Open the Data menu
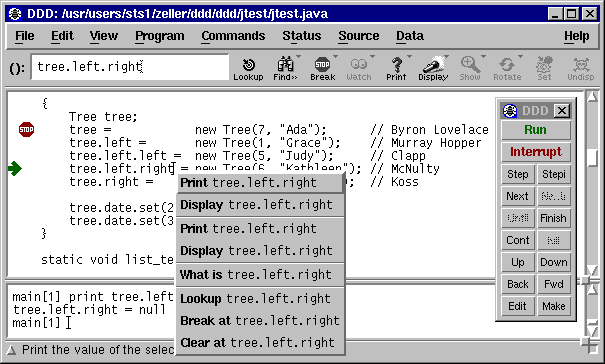Image resolution: width=605 pixels, height=364 pixels. click(x=410, y=36)
